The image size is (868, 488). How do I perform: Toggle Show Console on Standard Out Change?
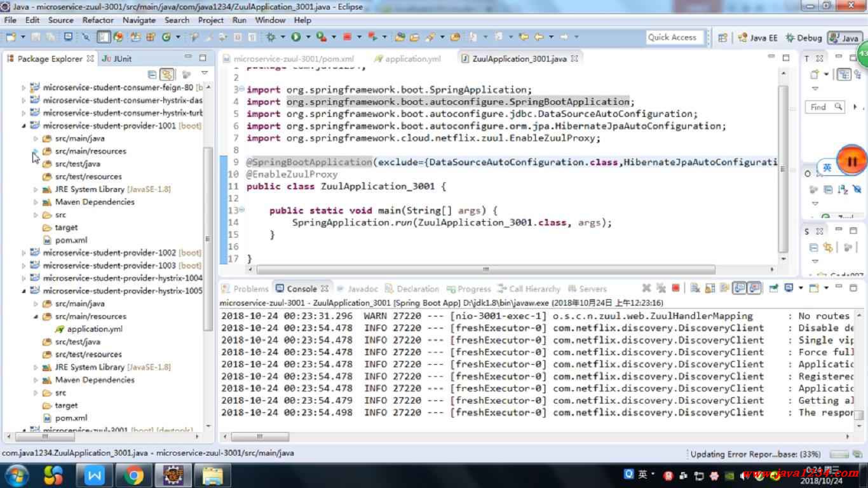point(739,288)
